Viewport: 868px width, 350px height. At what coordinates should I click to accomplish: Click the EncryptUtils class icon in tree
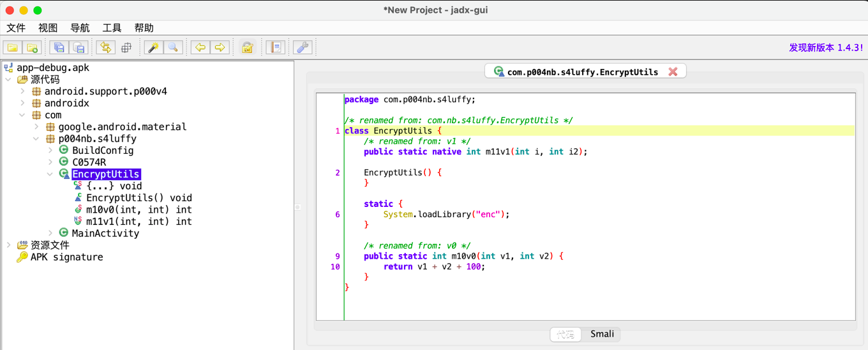[64, 174]
